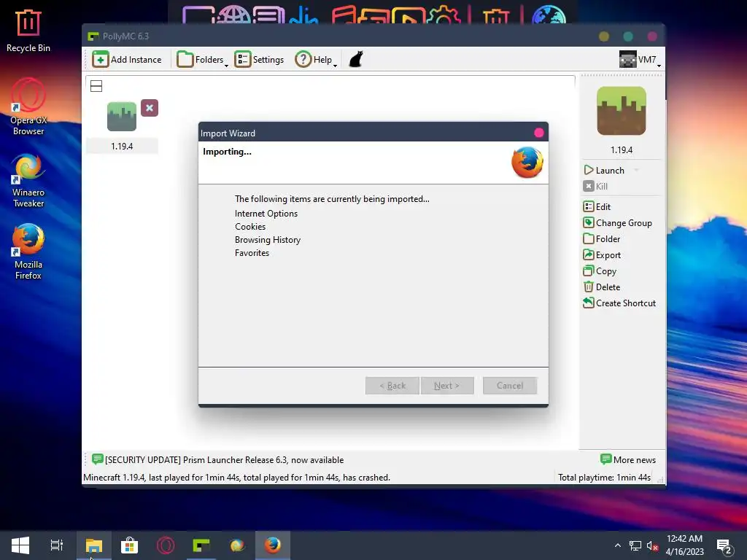Screen dimensions: 747x560
Task: Click Next in Import Wizard
Action: coord(447,386)
